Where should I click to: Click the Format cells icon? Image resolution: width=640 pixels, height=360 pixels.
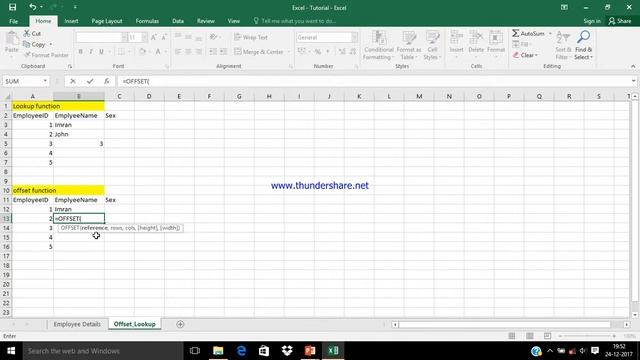point(496,38)
